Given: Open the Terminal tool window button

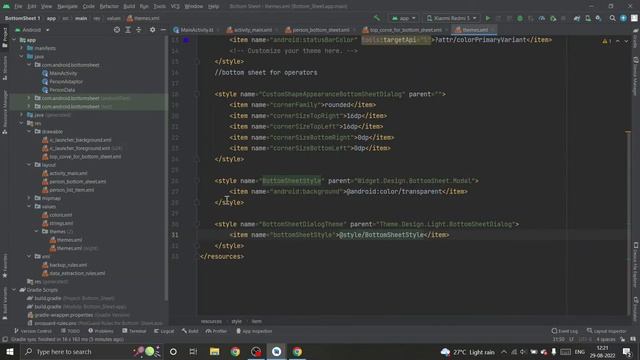Looking at the screenshot, I should 134,331.
